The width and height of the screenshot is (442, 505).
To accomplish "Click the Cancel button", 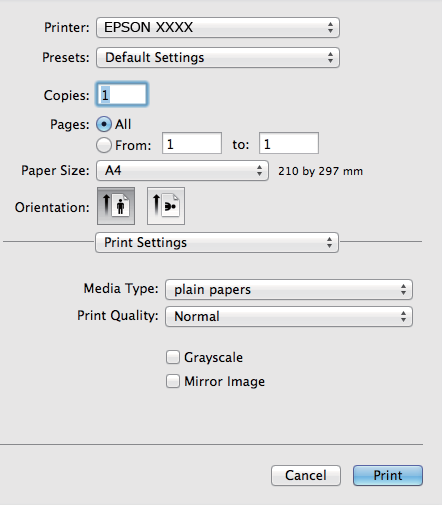I will pyautogui.click(x=306, y=475).
